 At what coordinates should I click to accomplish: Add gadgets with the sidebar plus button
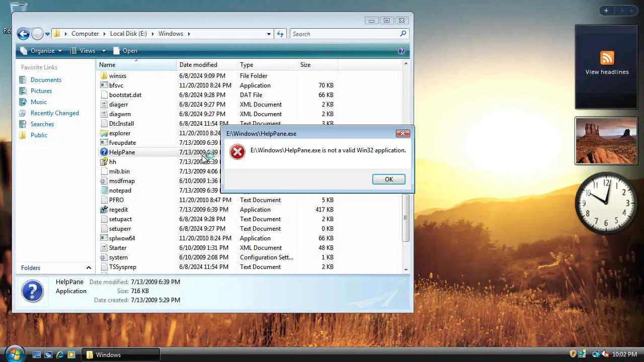[606, 11]
